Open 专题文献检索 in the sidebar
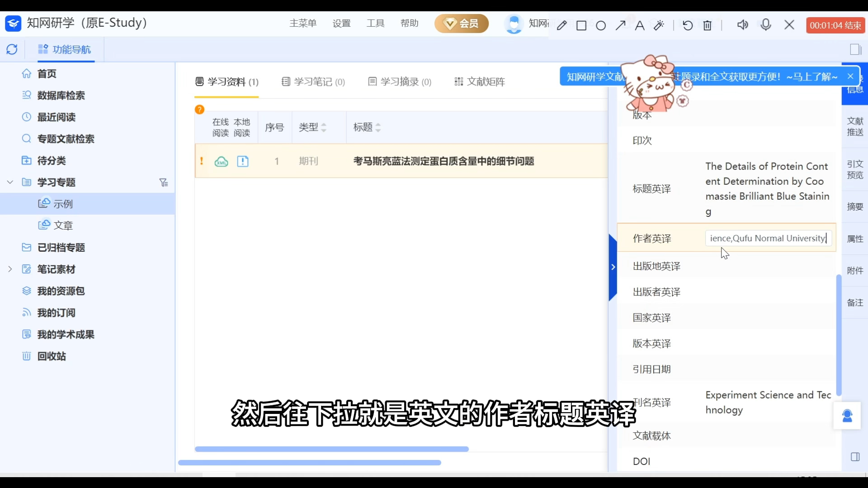 click(x=66, y=139)
